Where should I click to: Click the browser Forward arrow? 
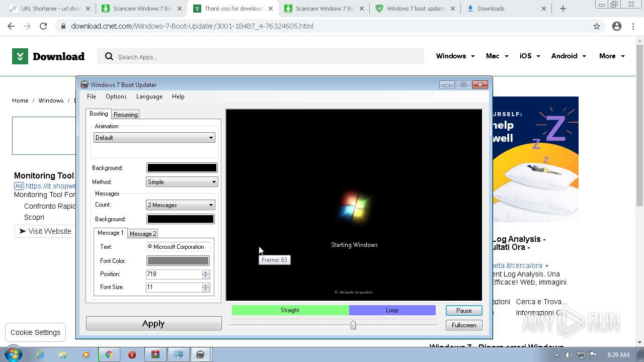tap(27, 26)
